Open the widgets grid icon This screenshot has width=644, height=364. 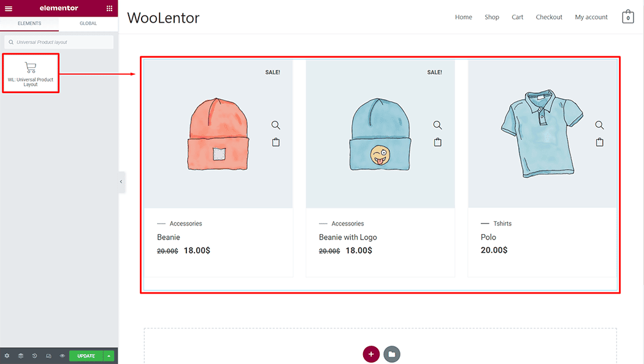tap(109, 8)
